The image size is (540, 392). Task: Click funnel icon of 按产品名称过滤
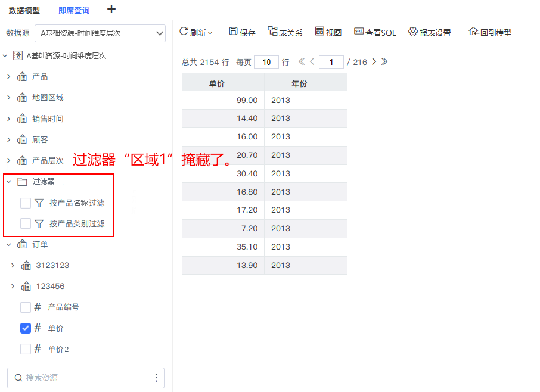(x=39, y=203)
